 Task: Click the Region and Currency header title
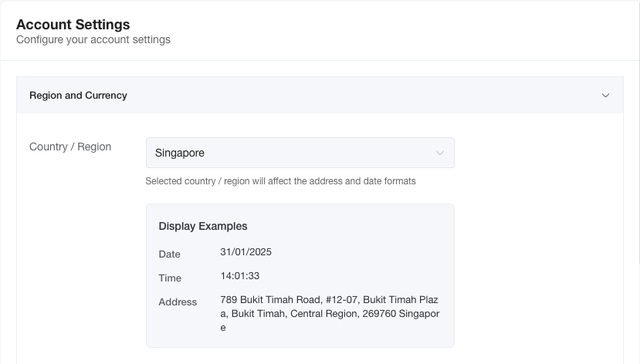78,96
